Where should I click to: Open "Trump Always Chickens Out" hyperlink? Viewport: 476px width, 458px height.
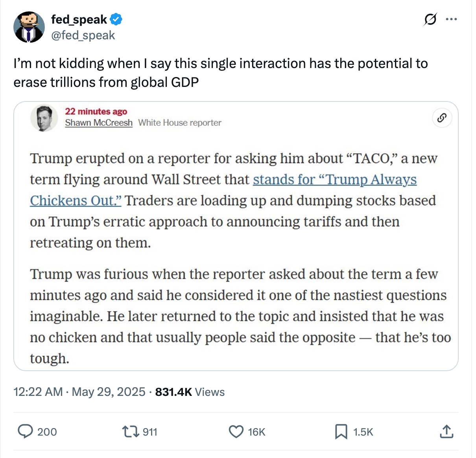point(334,180)
